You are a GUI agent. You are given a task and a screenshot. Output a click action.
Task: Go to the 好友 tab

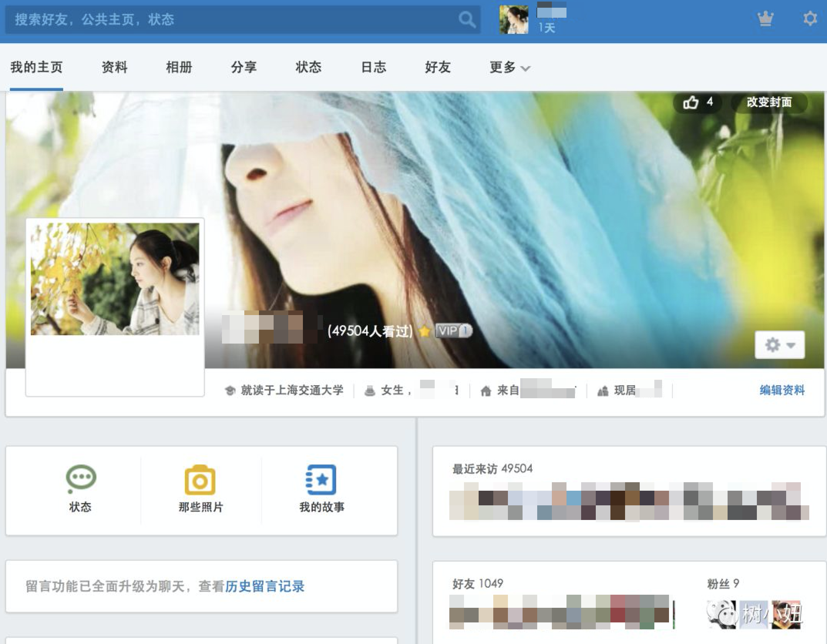[438, 67]
